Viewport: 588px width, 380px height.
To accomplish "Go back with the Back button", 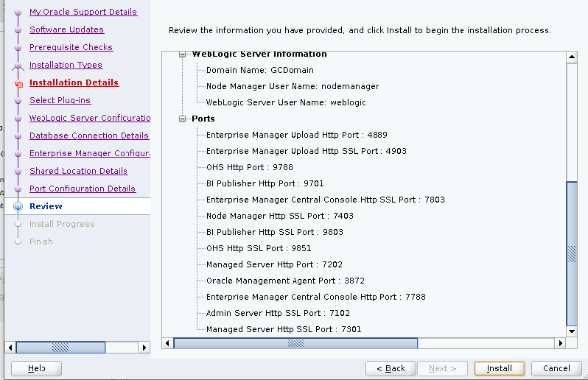I will click(391, 368).
